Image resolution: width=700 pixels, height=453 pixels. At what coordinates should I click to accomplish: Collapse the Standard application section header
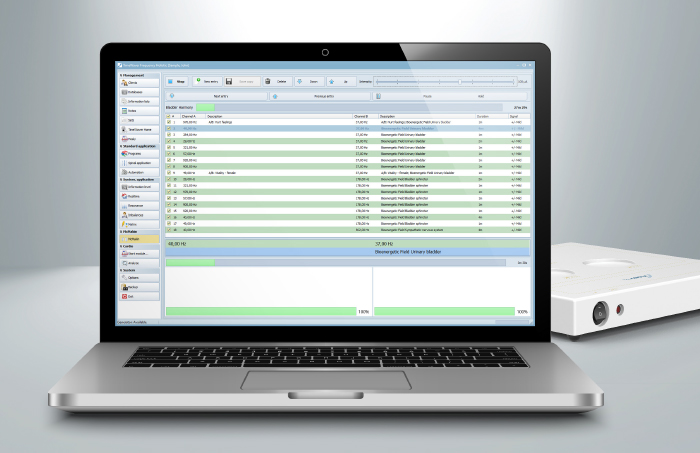pos(135,146)
